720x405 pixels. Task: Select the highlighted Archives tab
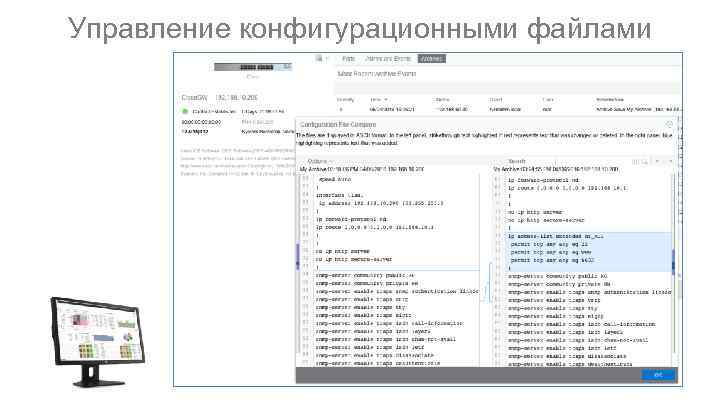pyautogui.click(x=432, y=59)
